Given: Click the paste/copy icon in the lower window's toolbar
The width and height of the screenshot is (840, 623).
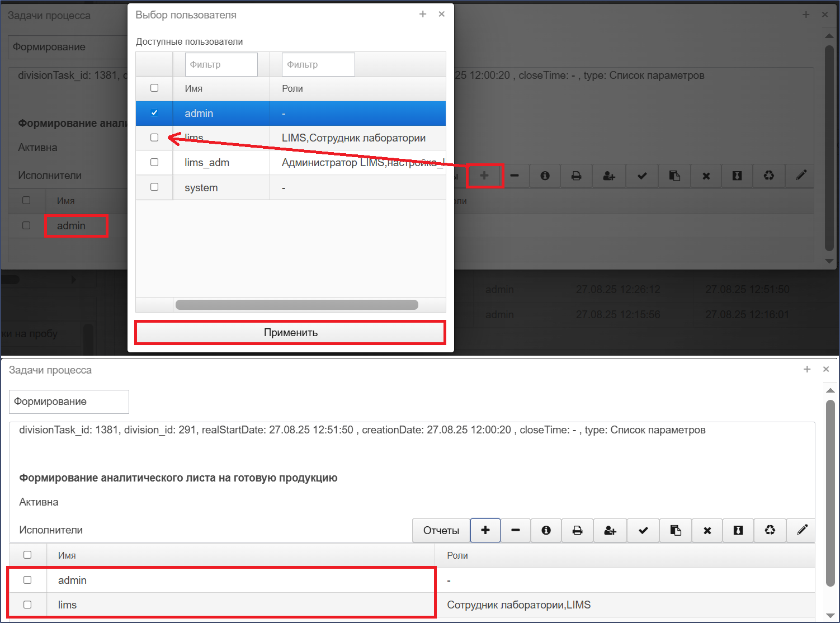Looking at the screenshot, I should coord(676,530).
